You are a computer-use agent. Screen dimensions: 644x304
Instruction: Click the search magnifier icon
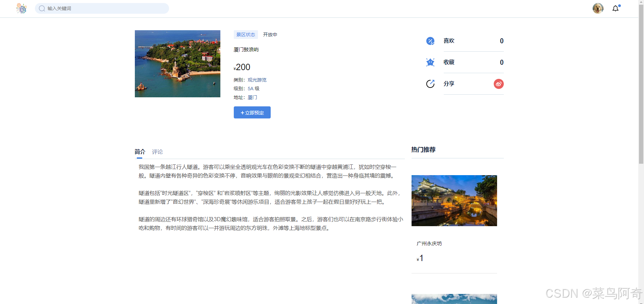pos(42,8)
